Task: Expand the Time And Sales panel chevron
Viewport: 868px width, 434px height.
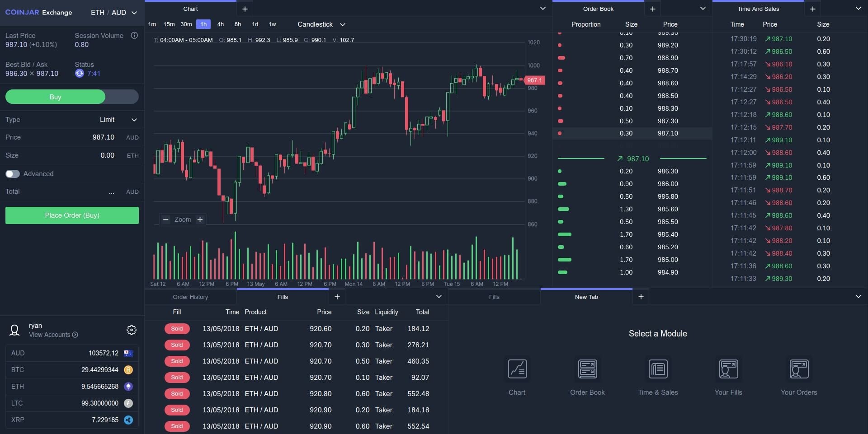Action: 858,9
